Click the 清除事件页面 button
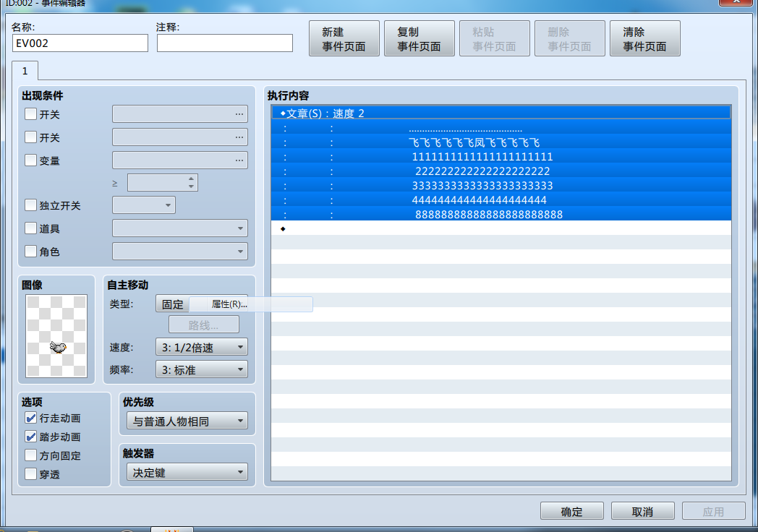The width and height of the screenshot is (758, 532). [x=645, y=38]
